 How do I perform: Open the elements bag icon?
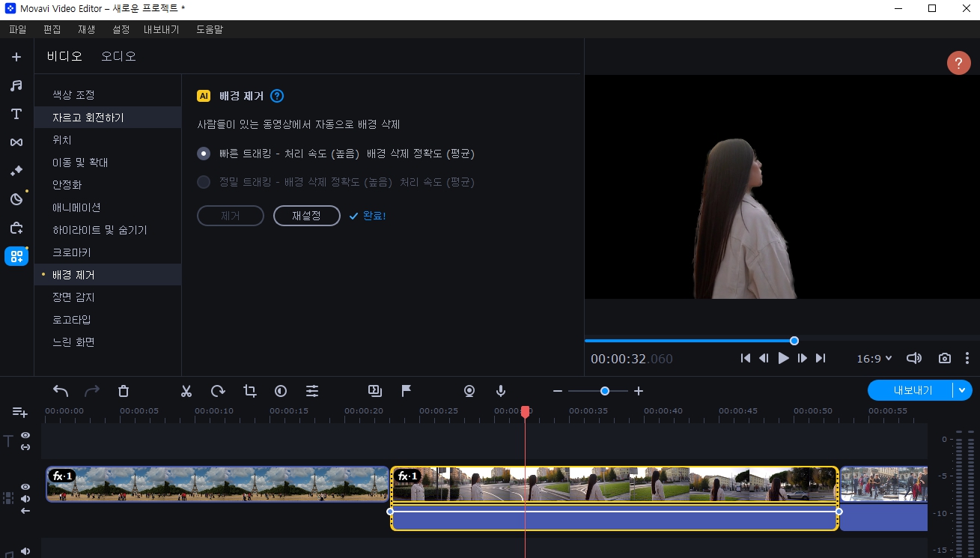pyautogui.click(x=16, y=228)
